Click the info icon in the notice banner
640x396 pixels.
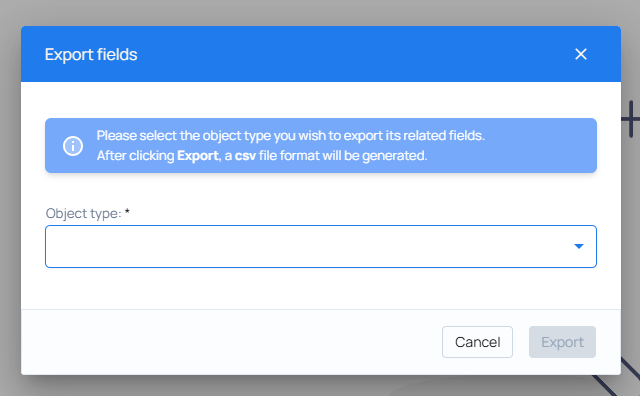tap(73, 146)
